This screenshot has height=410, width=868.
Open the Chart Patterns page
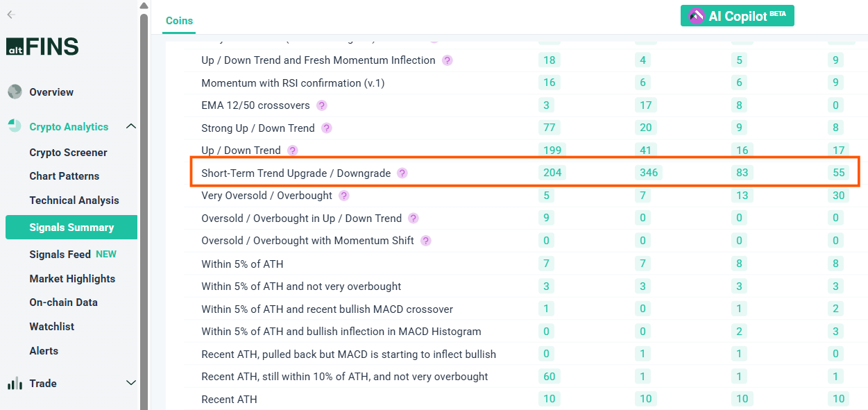(x=64, y=176)
